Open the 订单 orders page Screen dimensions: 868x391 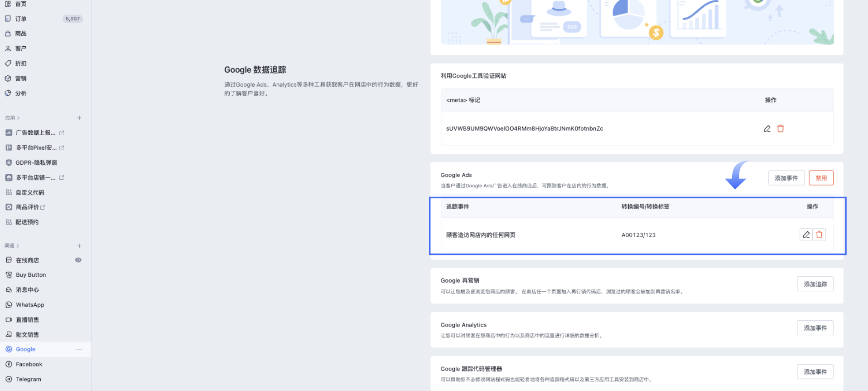coord(21,19)
